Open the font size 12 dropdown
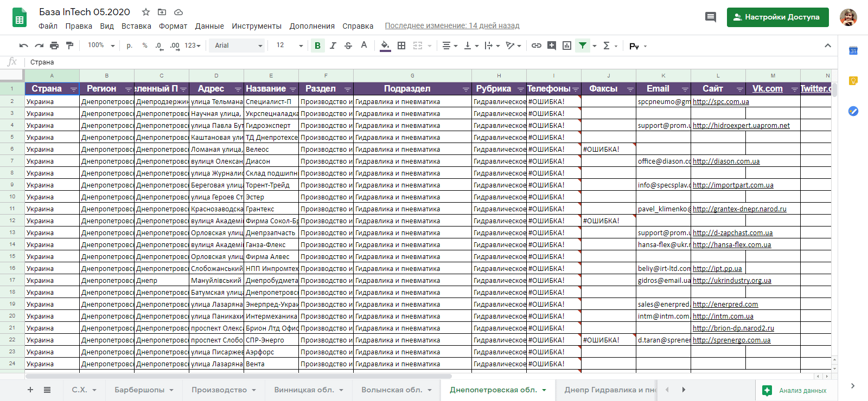 (x=290, y=46)
